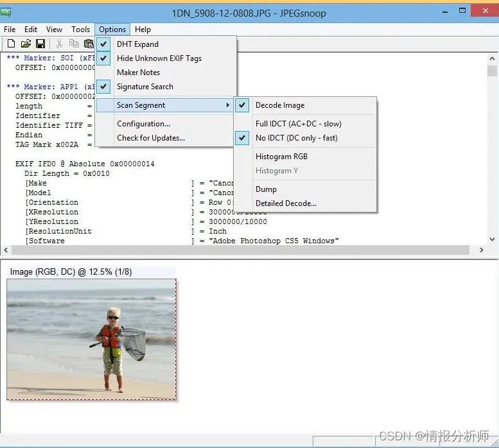This screenshot has width=499, height=448.
Task: Click the New document toolbar icon
Action: pos(11,44)
